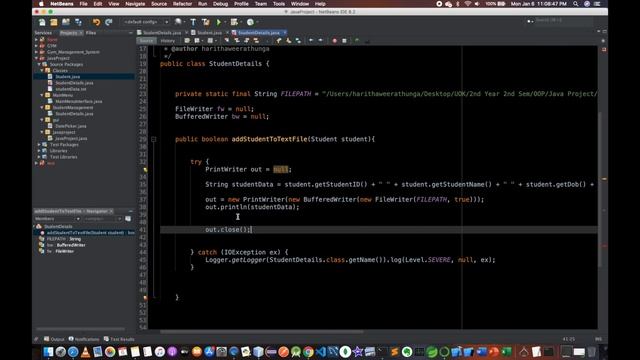The width and height of the screenshot is (640, 360).
Task: Click the Debug Project toolbar icon
Action: [234, 22]
